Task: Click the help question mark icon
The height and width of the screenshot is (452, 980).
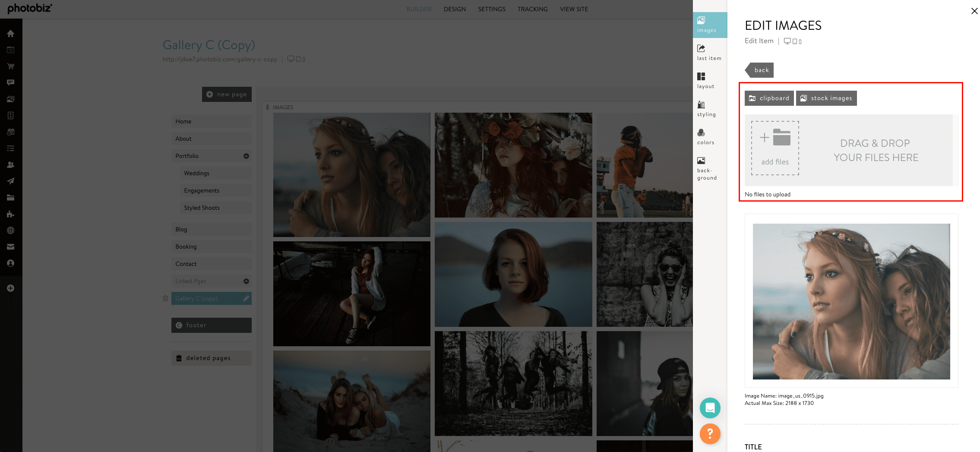Action: [710, 434]
